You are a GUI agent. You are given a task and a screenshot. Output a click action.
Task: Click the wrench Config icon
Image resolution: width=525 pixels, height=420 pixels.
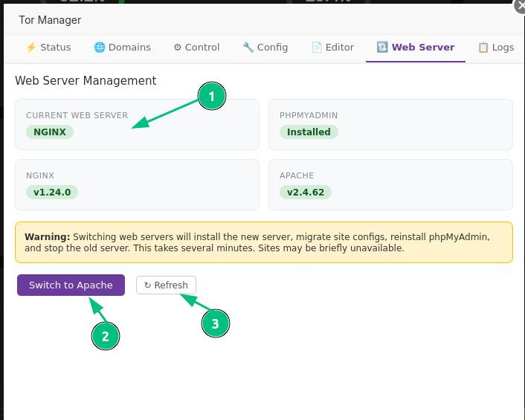click(x=248, y=47)
